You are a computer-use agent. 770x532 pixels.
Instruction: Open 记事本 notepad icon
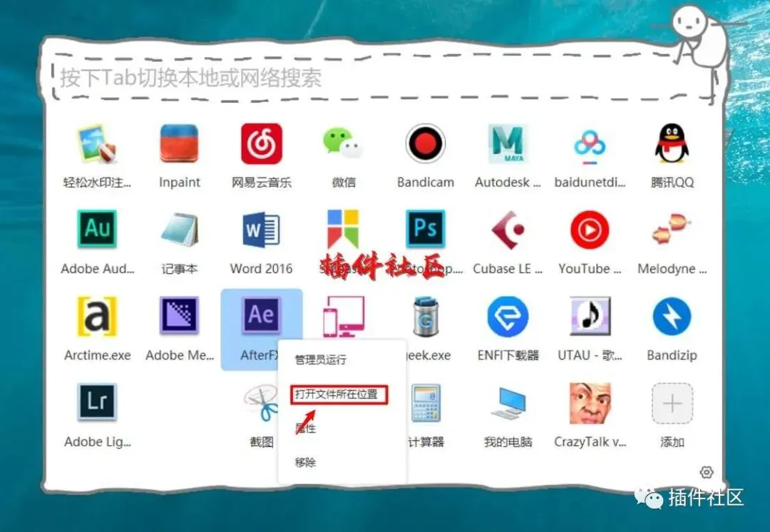(179, 230)
